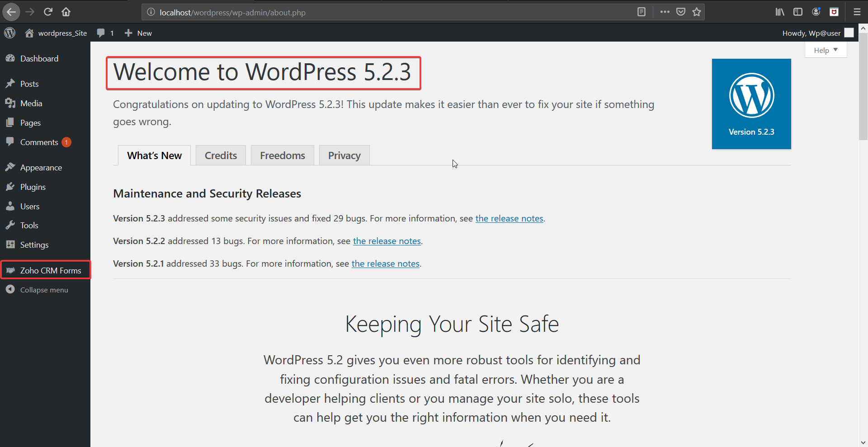The width and height of the screenshot is (868, 447).
Task: Open the Firefox hamburger menu
Action: tap(857, 12)
